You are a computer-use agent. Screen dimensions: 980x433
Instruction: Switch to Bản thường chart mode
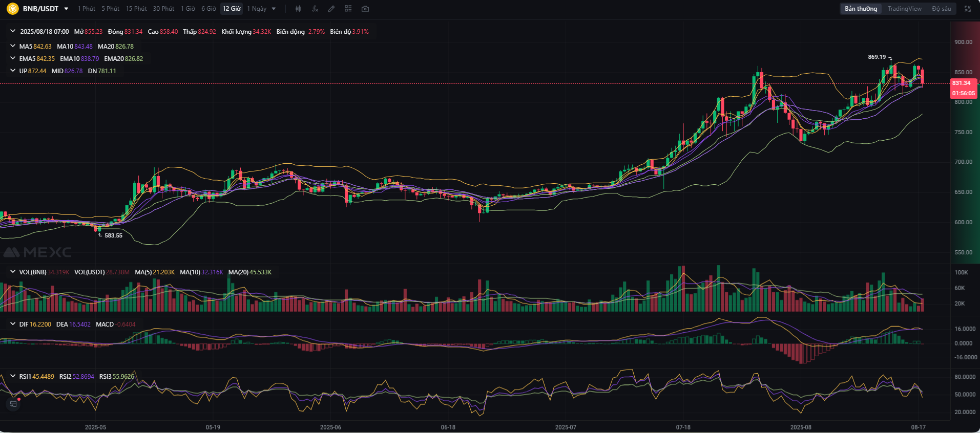click(x=861, y=9)
